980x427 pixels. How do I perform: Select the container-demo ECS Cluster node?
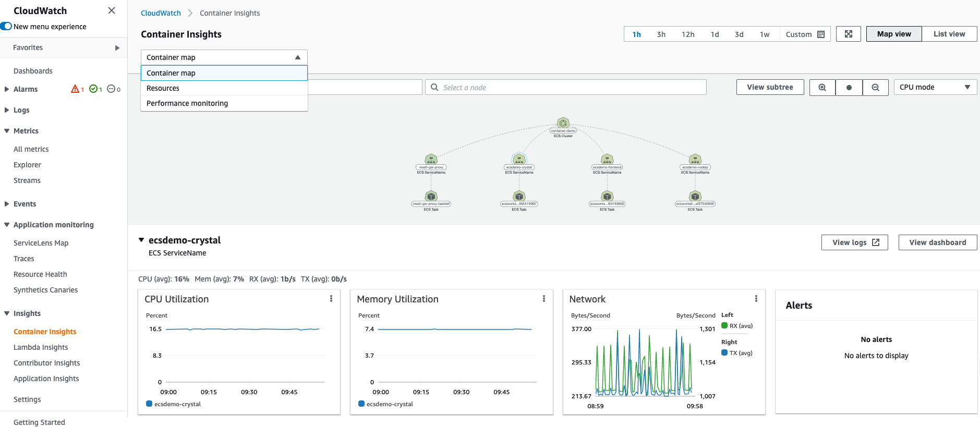pyautogui.click(x=563, y=123)
